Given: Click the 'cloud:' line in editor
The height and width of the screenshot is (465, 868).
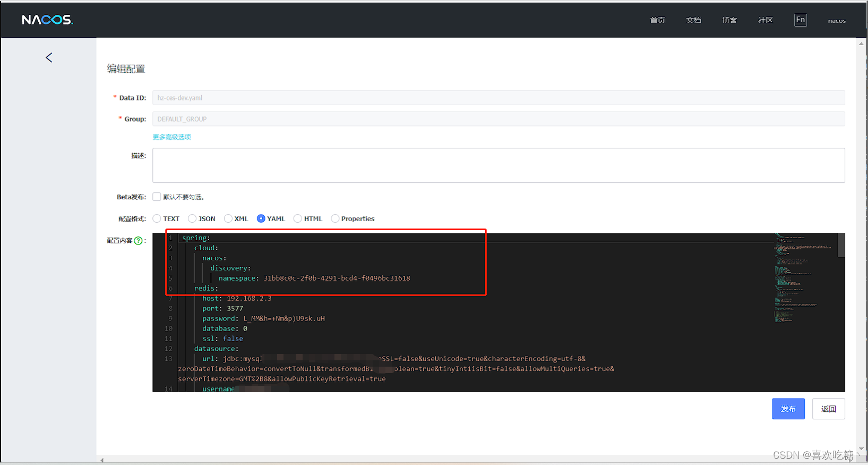Looking at the screenshot, I should tap(206, 248).
